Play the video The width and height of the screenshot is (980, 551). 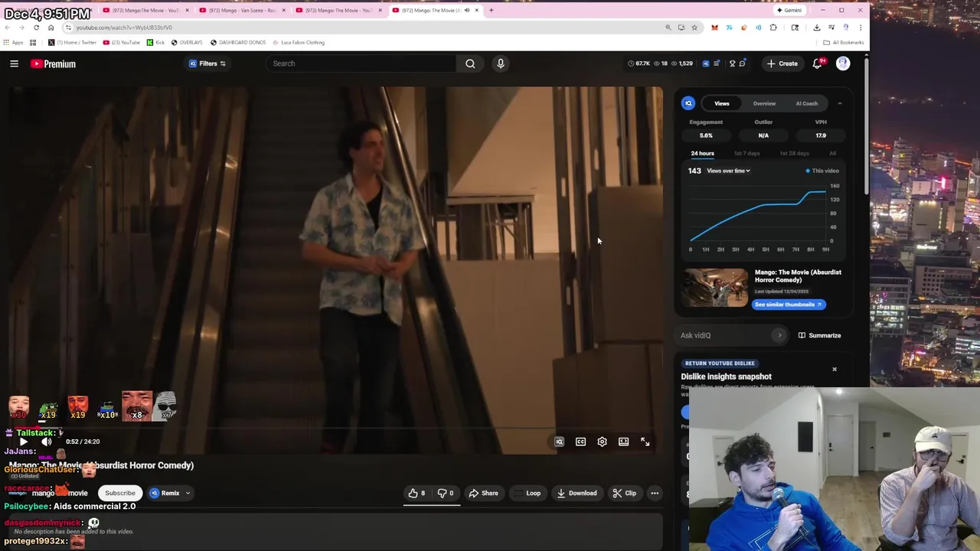pos(23,442)
